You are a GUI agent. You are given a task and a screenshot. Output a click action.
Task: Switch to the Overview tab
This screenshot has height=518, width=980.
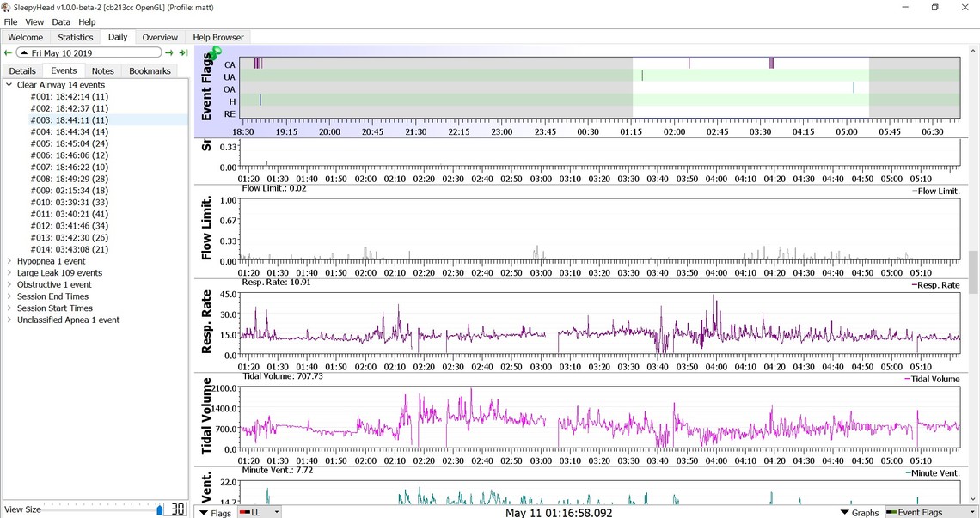(160, 38)
